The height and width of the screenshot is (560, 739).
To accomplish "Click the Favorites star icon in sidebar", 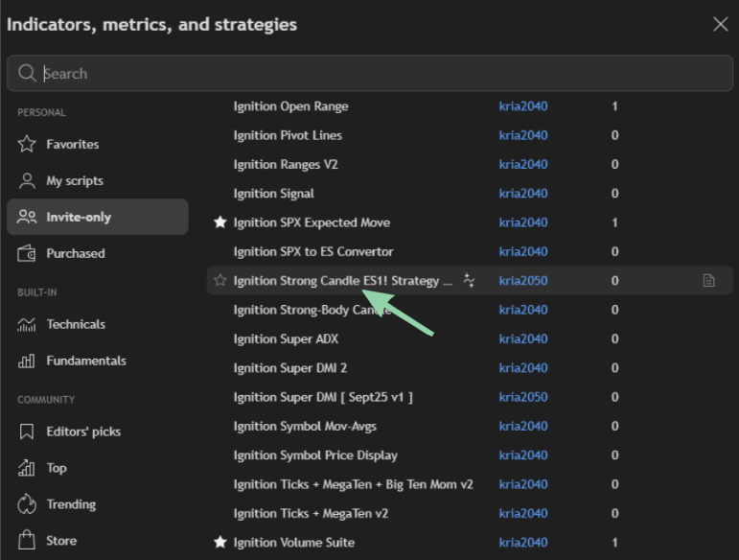I will click(27, 145).
